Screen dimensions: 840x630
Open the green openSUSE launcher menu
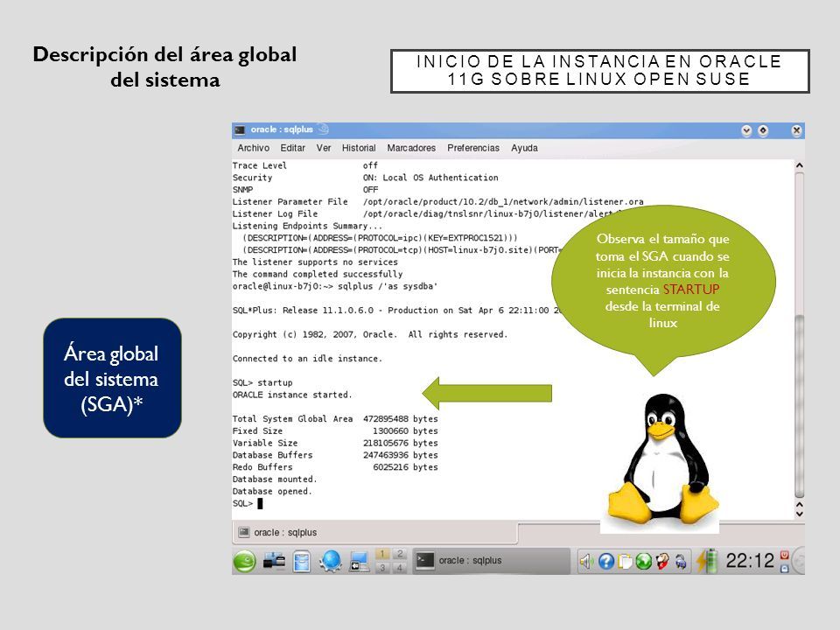[245, 561]
